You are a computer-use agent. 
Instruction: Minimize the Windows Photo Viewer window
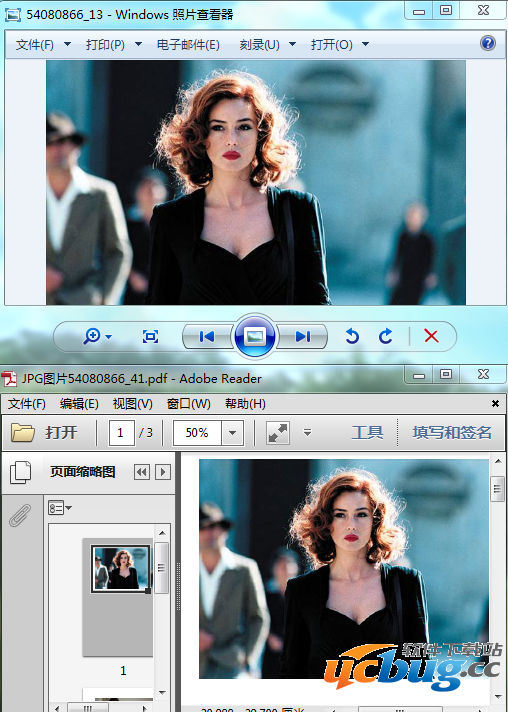pyautogui.click(x=419, y=11)
